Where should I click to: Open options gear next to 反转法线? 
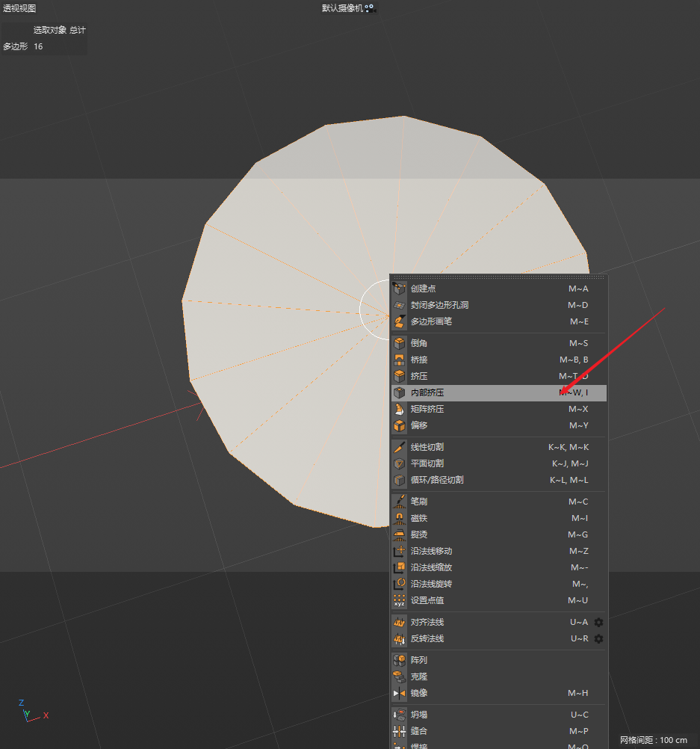tap(598, 638)
